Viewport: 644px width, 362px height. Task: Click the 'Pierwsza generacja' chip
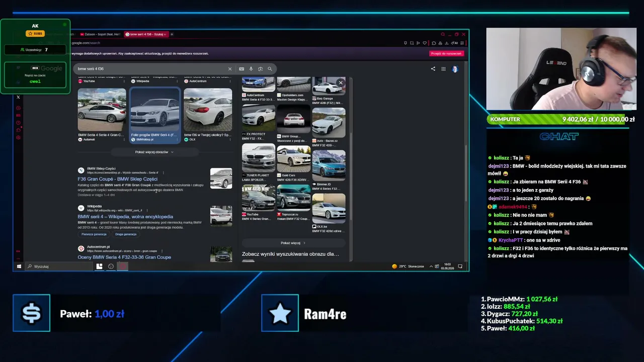94,234
